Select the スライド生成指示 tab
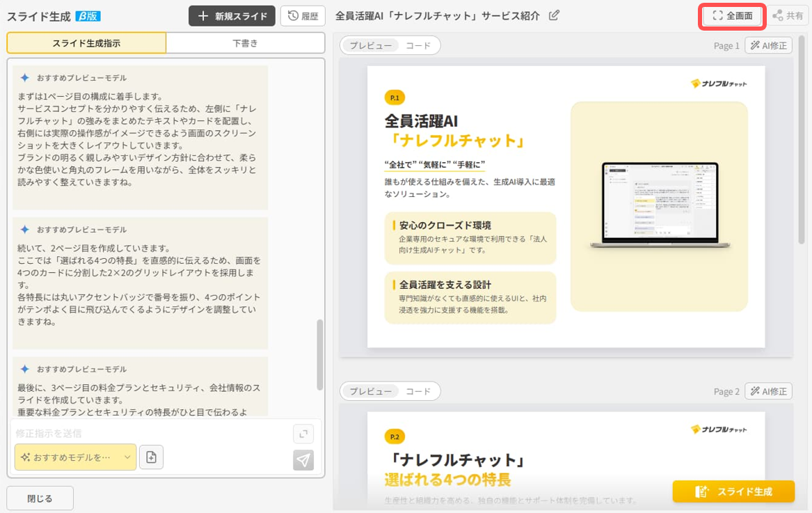The width and height of the screenshot is (812, 513). (86, 43)
